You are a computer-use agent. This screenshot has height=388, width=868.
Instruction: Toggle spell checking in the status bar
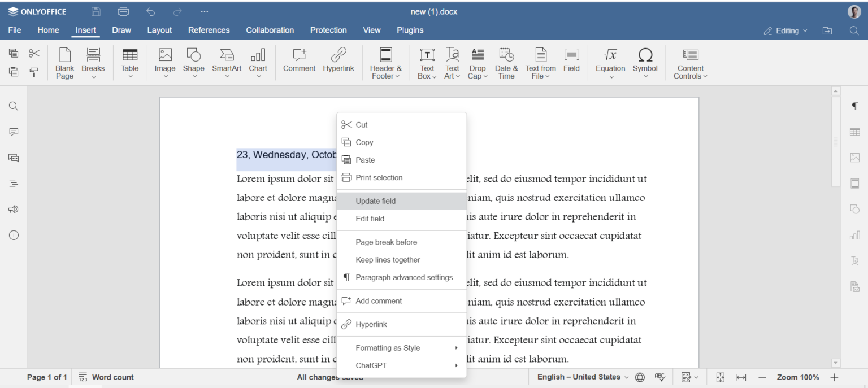(659, 377)
